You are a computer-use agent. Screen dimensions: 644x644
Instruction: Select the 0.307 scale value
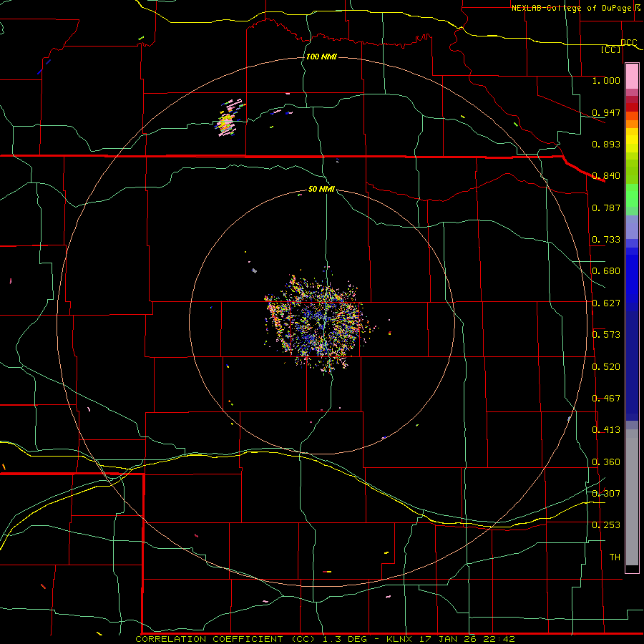606,494
